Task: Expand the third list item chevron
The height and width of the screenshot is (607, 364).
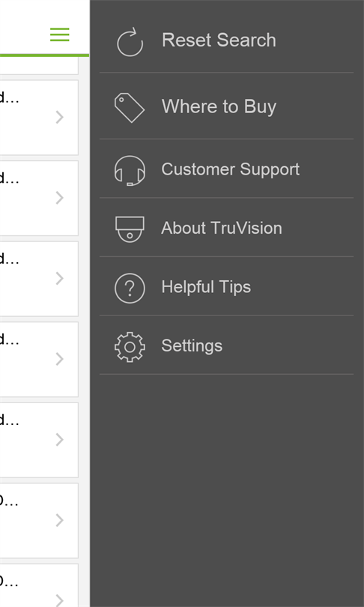Action: click(x=60, y=278)
